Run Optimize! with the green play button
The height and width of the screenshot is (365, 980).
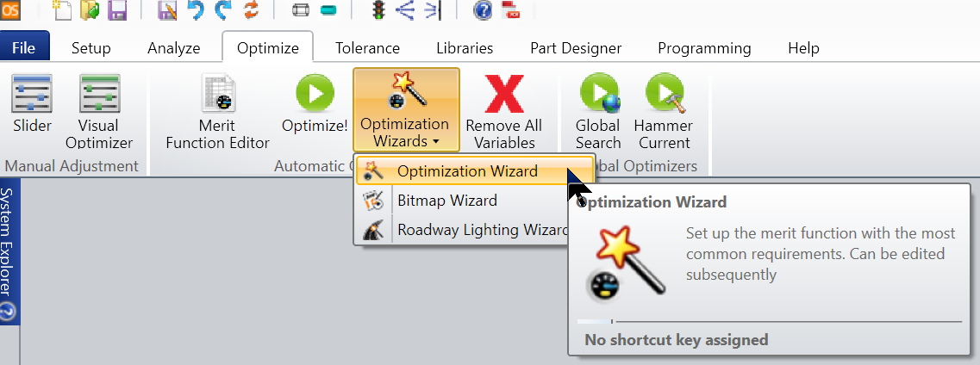click(315, 112)
